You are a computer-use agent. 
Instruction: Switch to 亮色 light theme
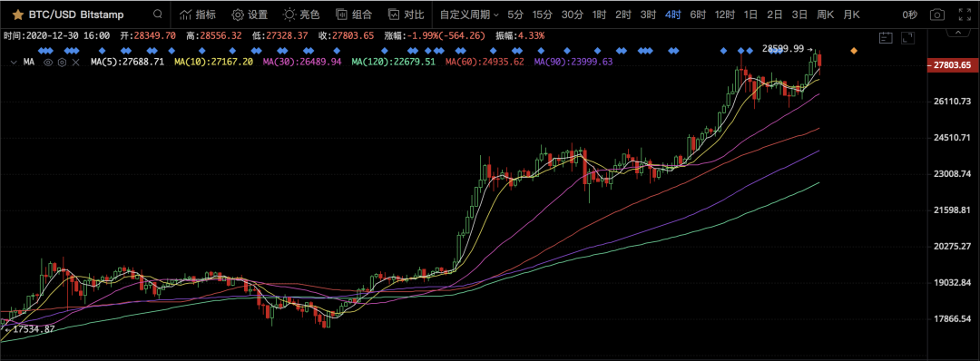click(x=302, y=15)
